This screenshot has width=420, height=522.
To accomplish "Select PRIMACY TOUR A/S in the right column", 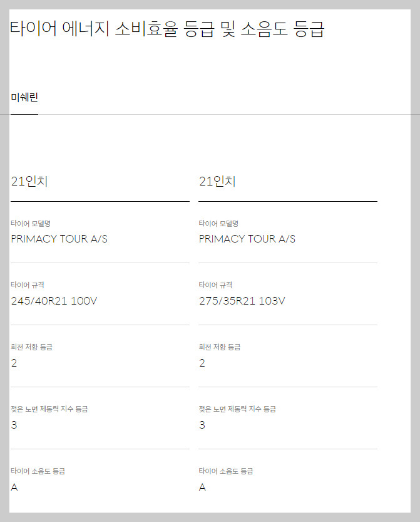I will coord(247,239).
